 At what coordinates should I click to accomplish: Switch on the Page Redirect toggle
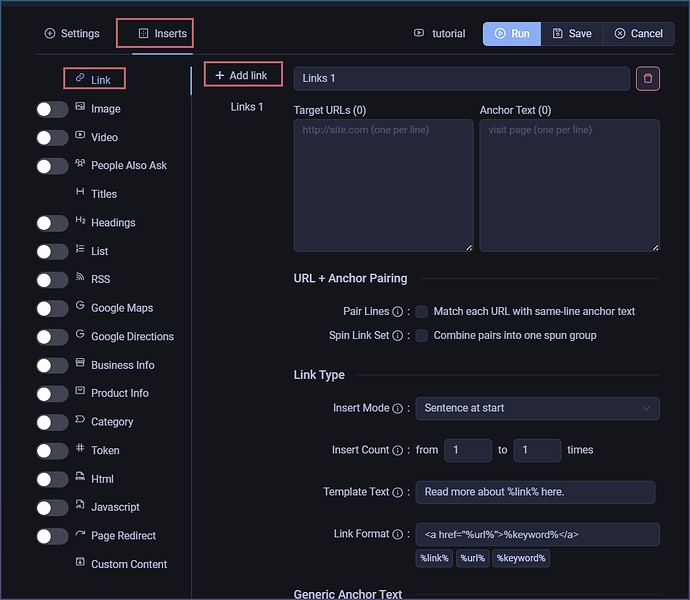52,537
